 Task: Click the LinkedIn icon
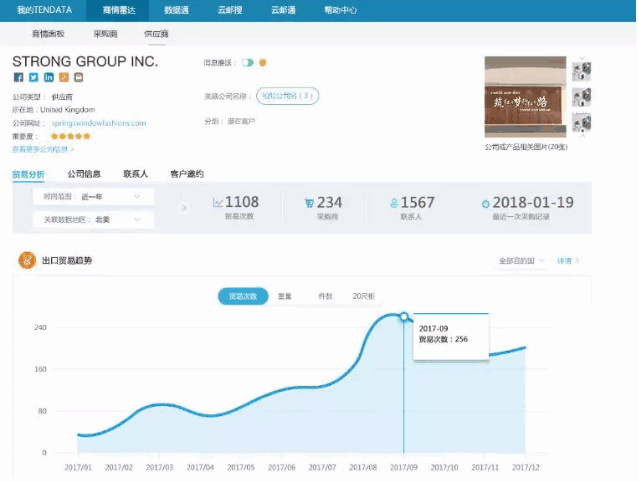[x=48, y=77]
